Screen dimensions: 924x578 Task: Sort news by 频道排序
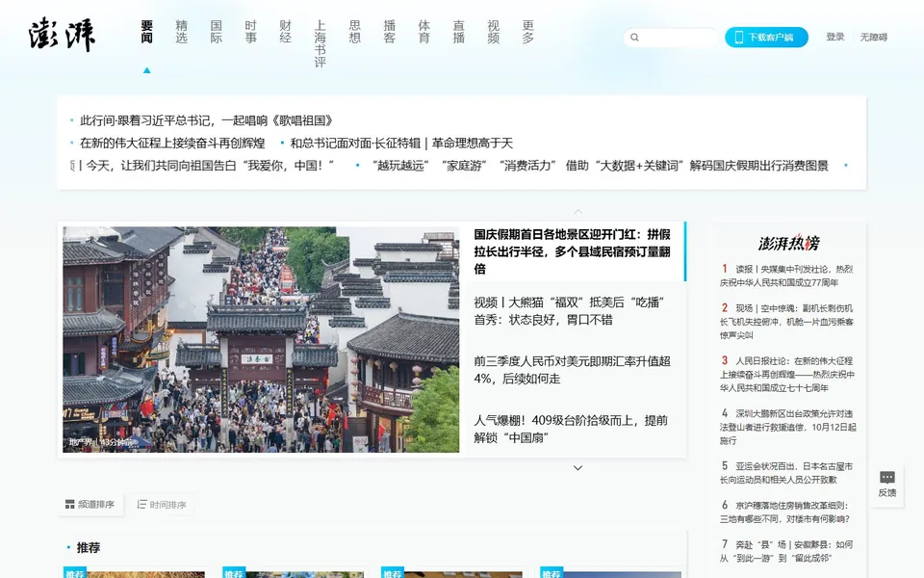pos(90,504)
